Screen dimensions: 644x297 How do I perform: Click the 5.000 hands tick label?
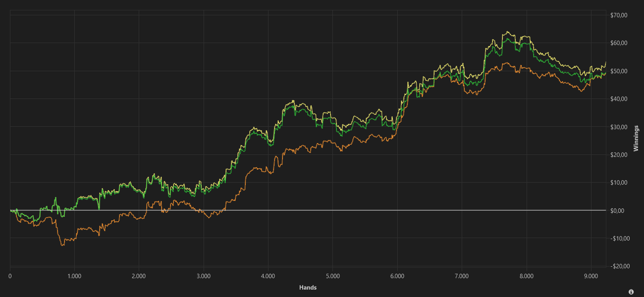click(333, 276)
